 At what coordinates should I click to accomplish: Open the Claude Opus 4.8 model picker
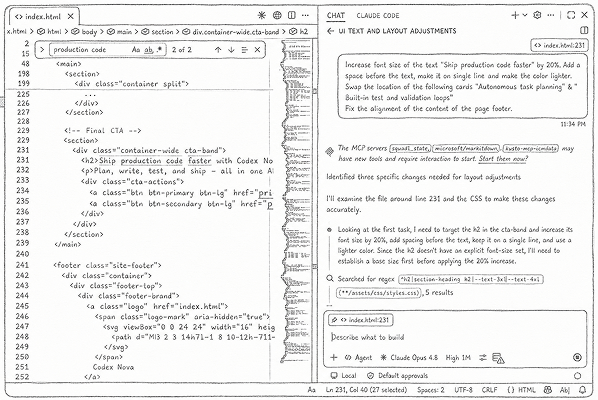409,357
